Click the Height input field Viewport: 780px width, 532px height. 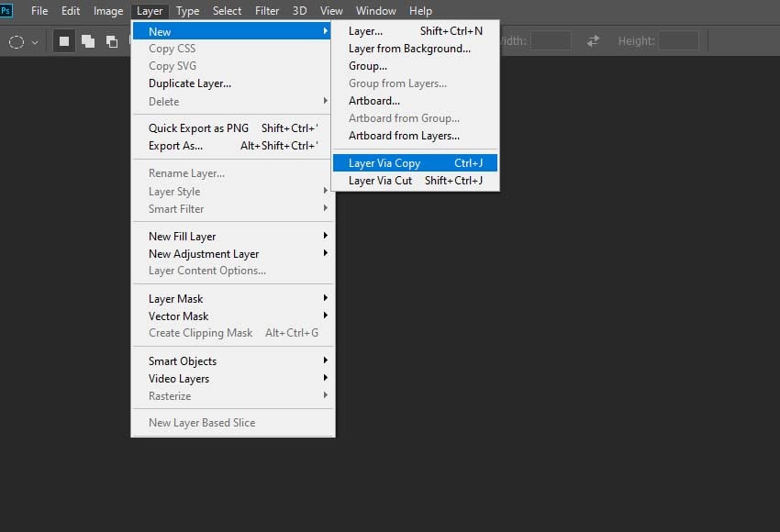[678, 40]
